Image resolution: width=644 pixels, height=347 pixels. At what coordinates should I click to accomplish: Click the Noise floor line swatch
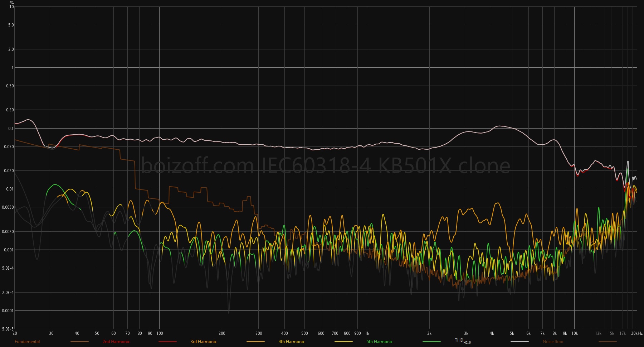[608, 342]
